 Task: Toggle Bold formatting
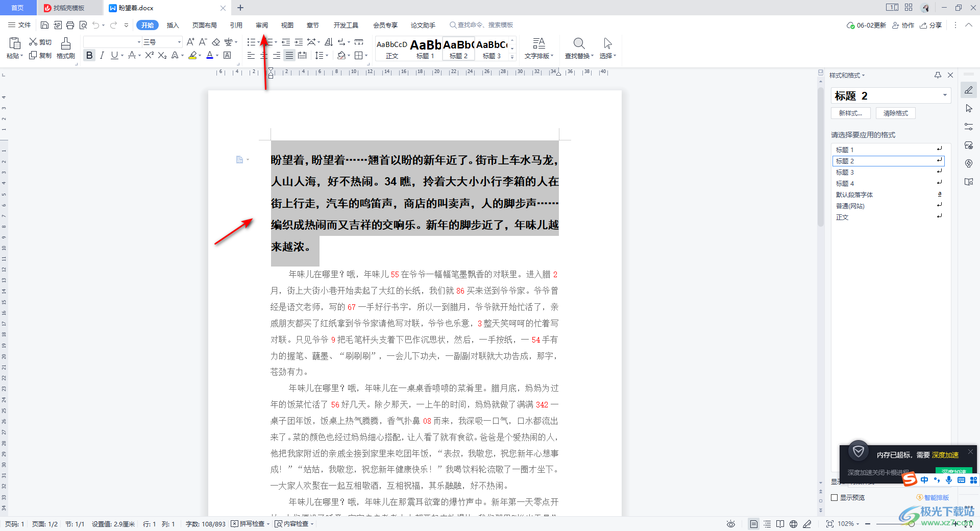[x=89, y=55]
